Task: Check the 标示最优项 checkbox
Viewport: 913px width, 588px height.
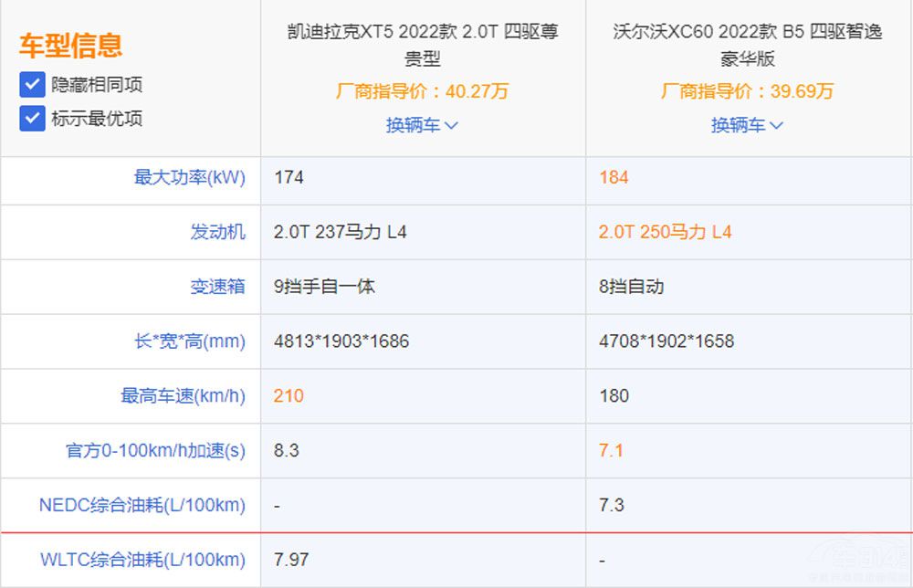Action: pos(31,119)
